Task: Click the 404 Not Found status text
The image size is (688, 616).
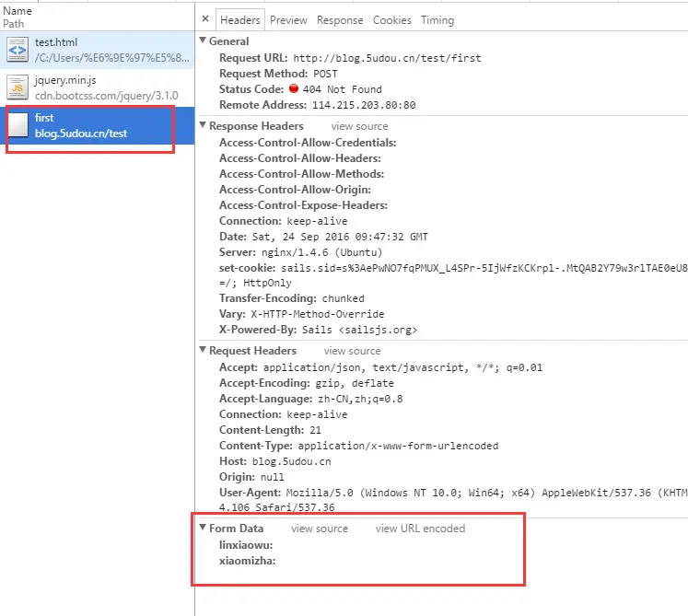Action: click(x=343, y=89)
